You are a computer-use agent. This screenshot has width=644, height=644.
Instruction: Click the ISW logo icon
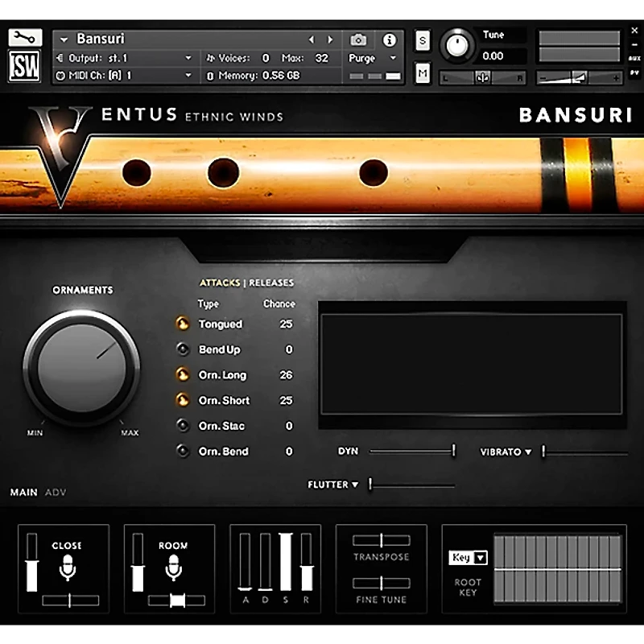(x=24, y=64)
